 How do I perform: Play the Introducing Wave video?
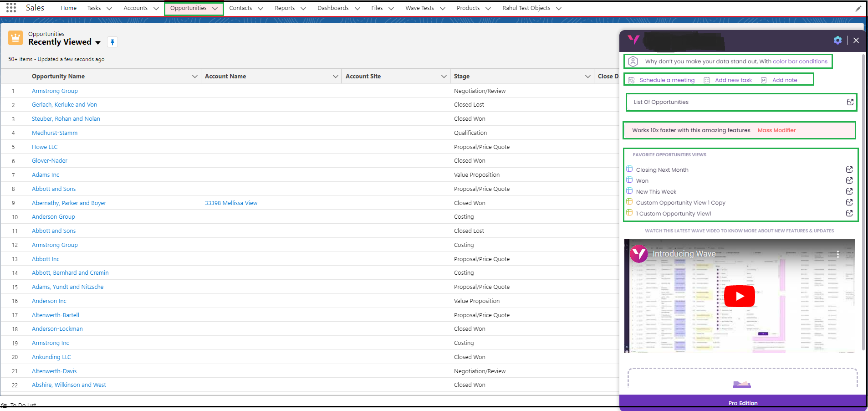[739, 296]
